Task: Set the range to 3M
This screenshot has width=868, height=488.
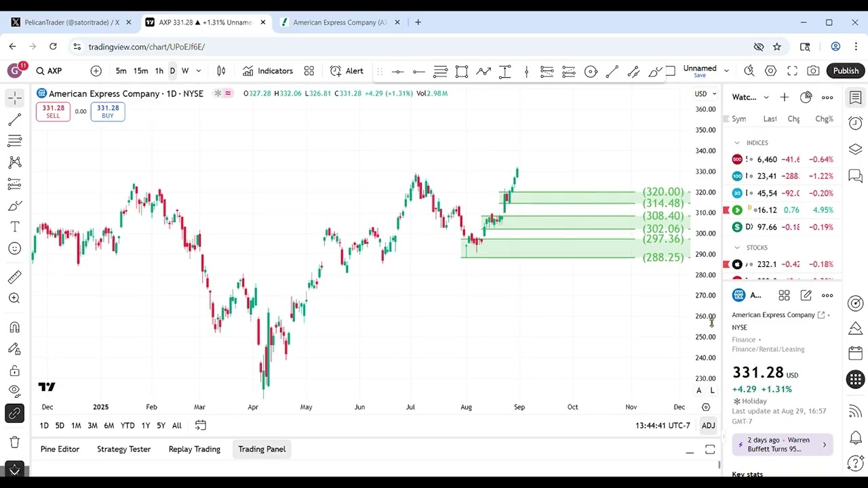Action: [92, 426]
